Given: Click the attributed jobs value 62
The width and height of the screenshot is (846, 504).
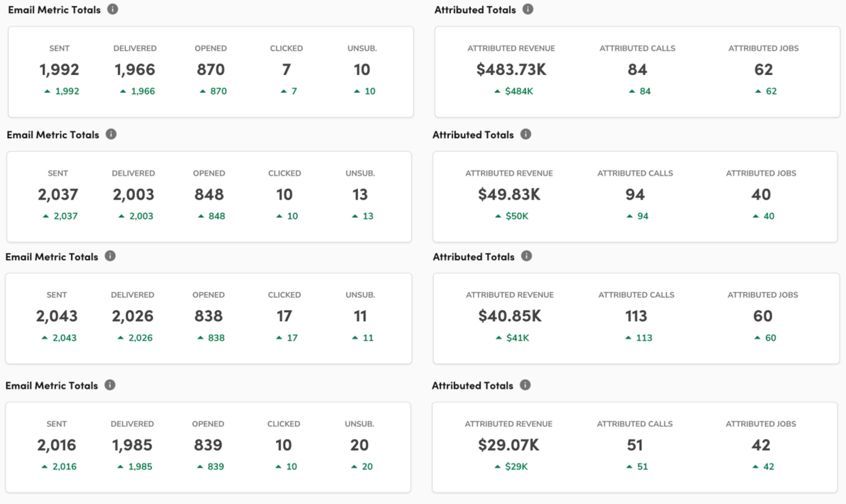Looking at the screenshot, I should [763, 70].
